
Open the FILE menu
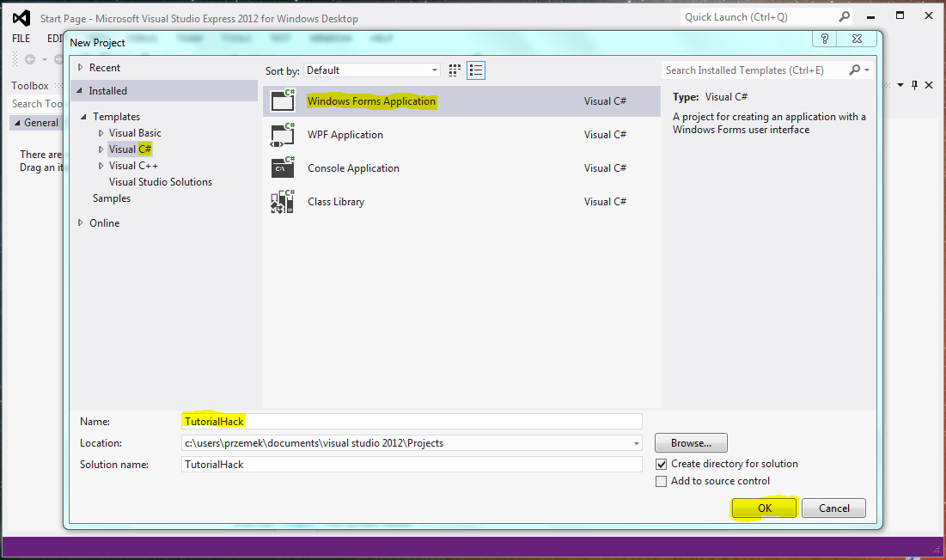click(21, 39)
